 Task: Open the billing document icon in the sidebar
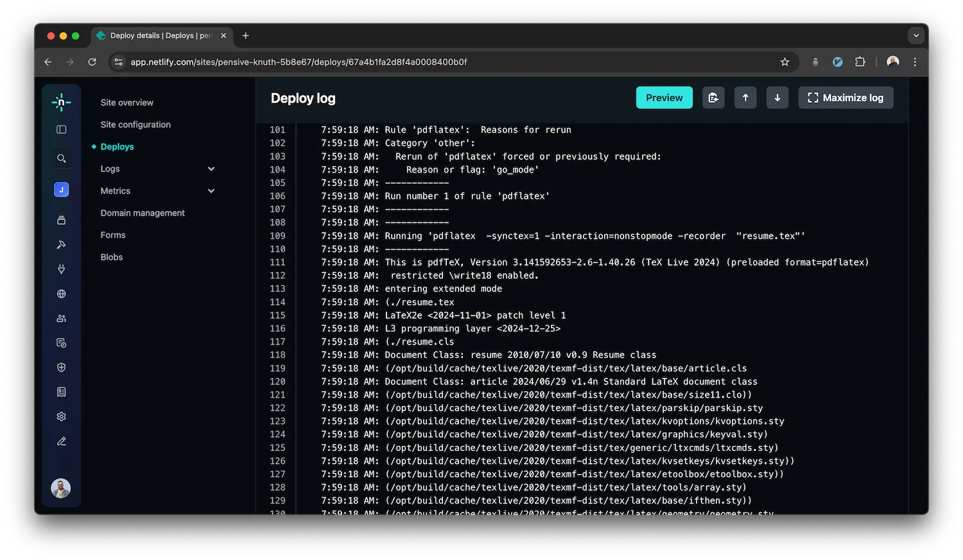click(x=61, y=392)
